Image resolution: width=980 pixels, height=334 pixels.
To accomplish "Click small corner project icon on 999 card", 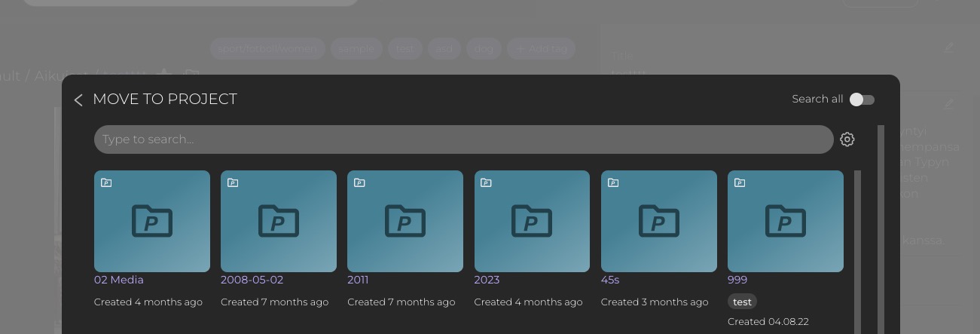I will coord(740,182).
